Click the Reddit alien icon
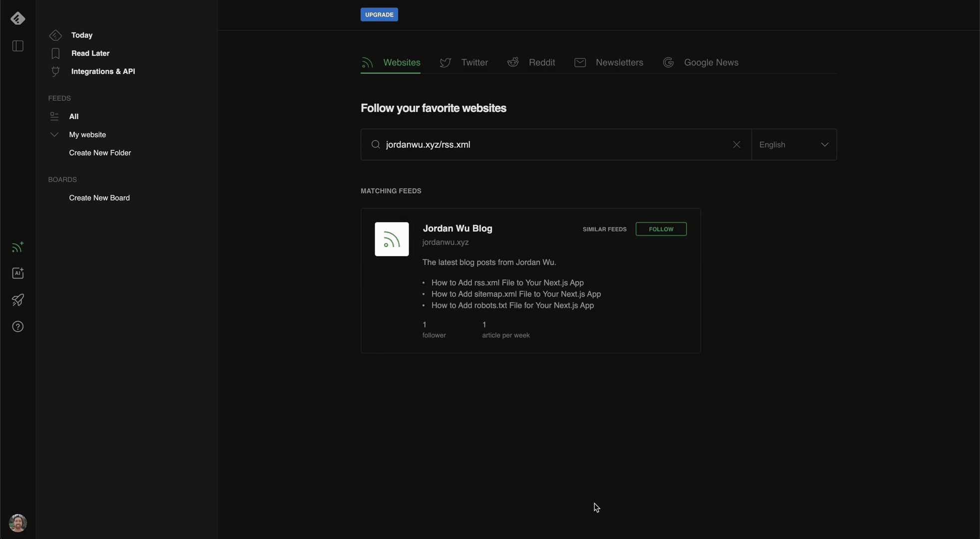This screenshot has width=980, height=539. tap(513, 62)
